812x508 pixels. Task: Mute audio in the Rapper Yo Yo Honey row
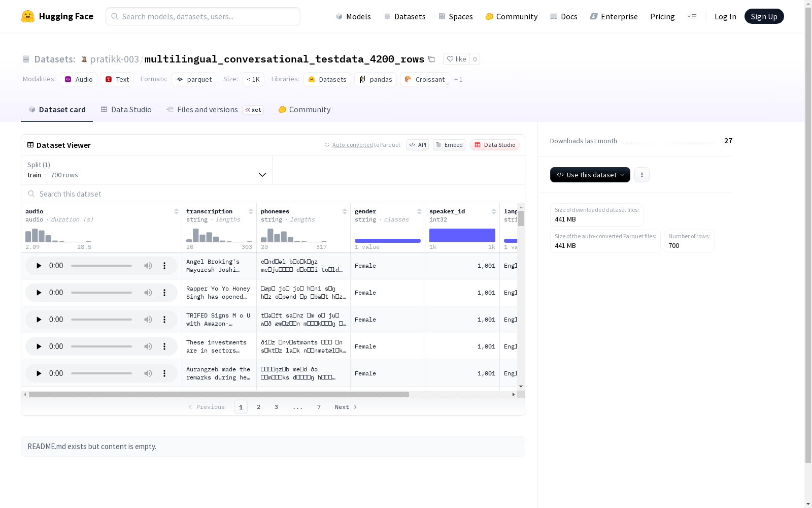(148, 293)
